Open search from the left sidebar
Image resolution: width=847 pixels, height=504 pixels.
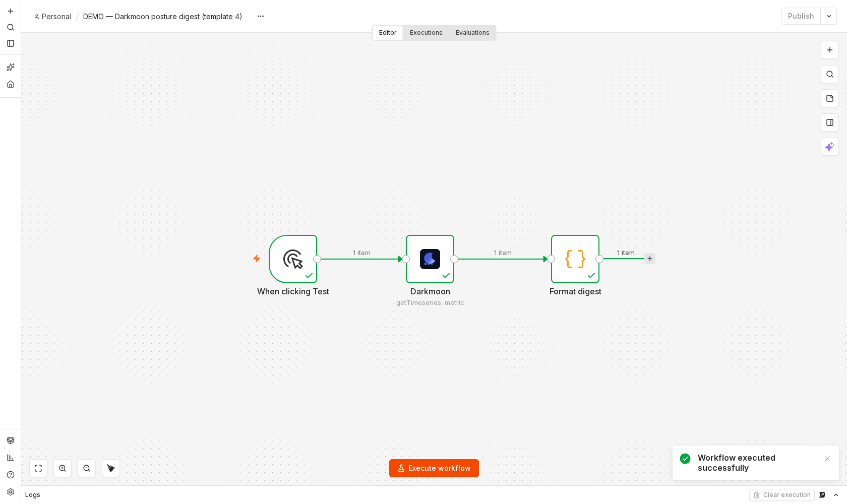(x=11, y=27)
